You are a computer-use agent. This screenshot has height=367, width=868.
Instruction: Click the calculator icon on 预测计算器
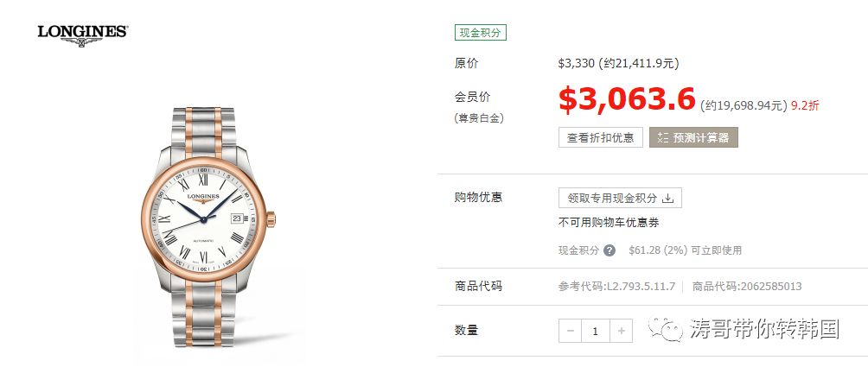[662, 137]
